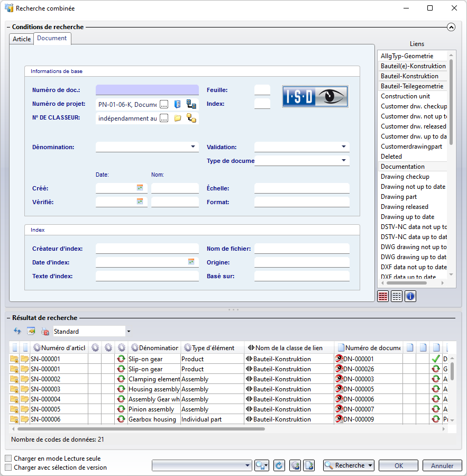This screenshot has height=476, width=467.
Task: Open calendar picker for Créé date
Action: [140, 188]
